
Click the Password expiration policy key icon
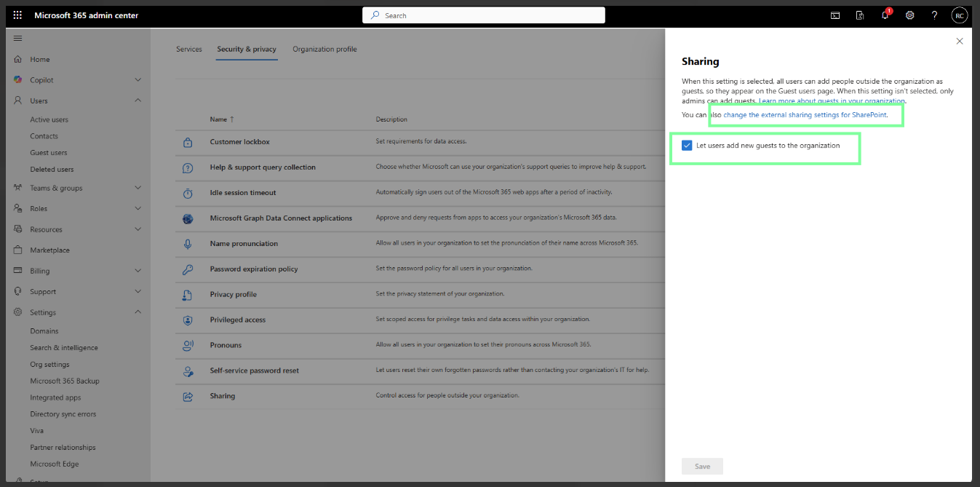tap(188, 269)
